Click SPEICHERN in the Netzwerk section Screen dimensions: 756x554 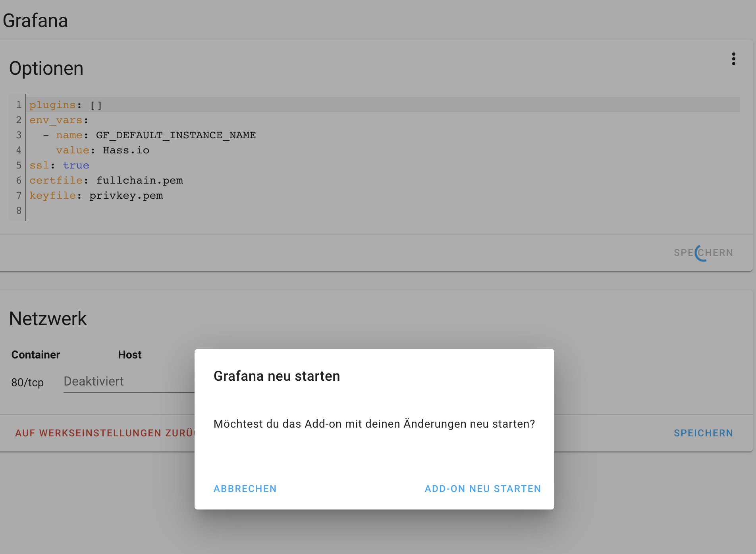(703, 433)
